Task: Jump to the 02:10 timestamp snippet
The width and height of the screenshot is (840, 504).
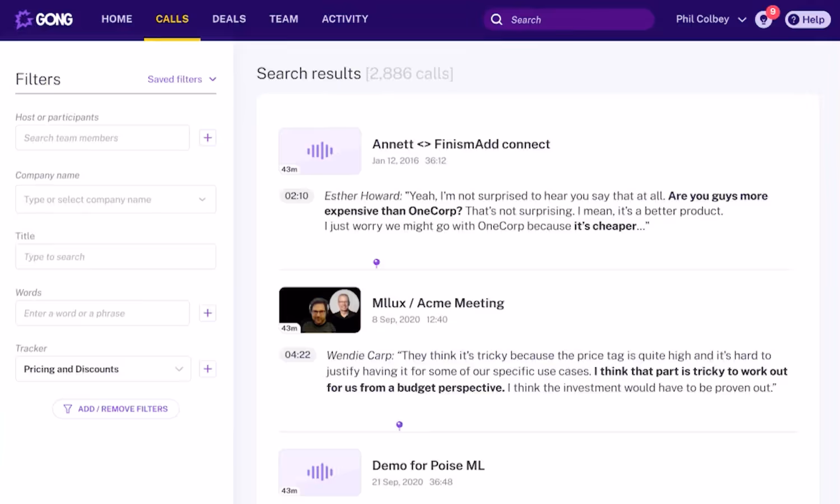Action: [x=296, y=196]
